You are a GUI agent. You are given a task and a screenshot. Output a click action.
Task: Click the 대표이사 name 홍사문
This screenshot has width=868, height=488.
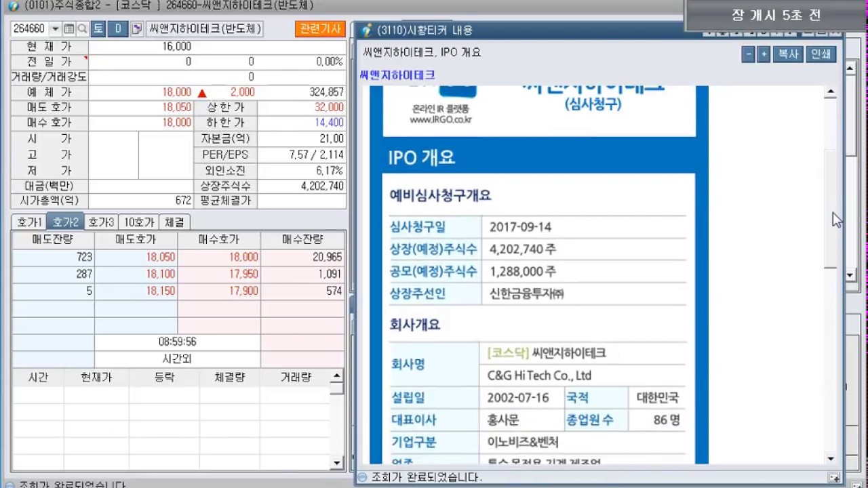tap(503, 420)
